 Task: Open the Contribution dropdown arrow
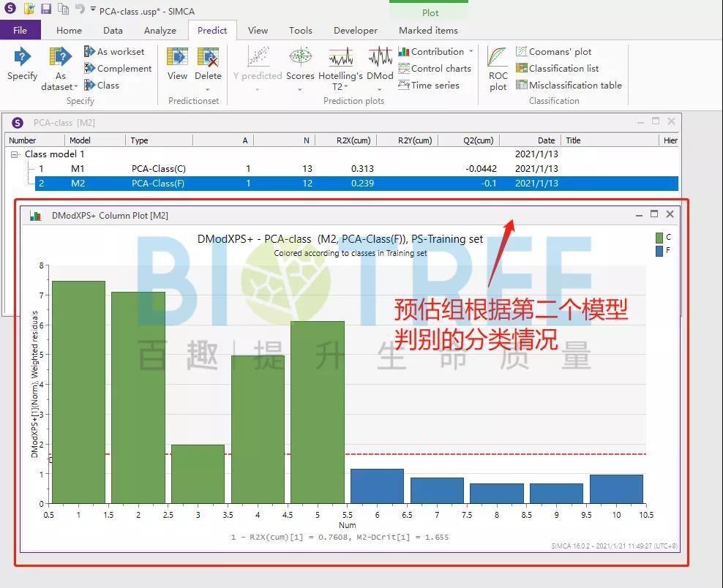click(x=469, y=51)
